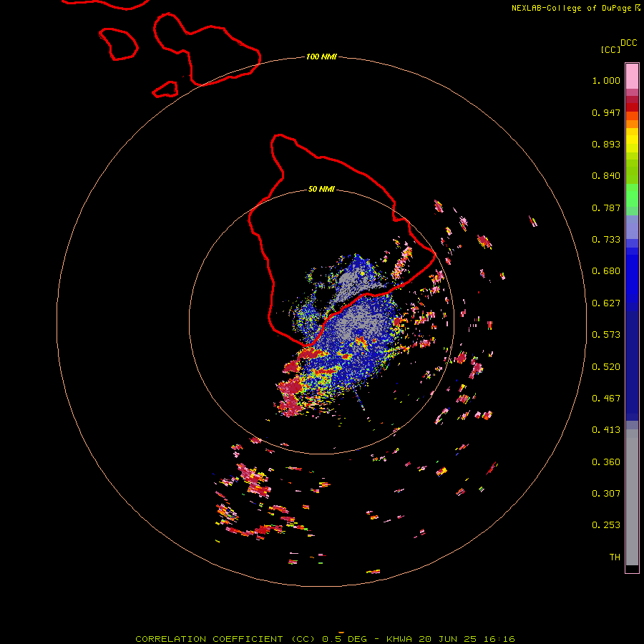
Task: Click the 0.360 scale value
Action: pos(606,462)
